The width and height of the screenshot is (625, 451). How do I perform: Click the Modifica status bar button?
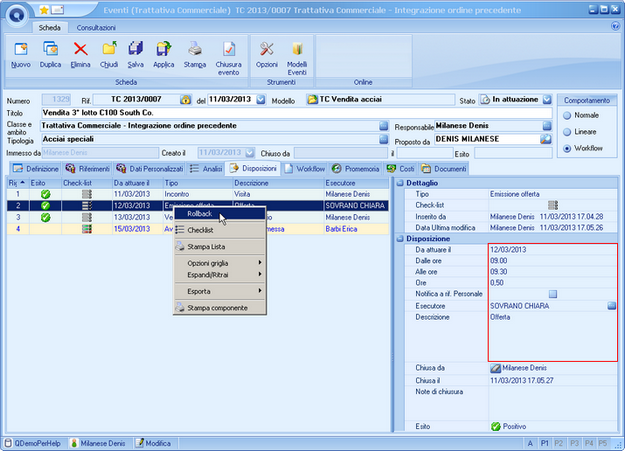coord(153,443)
